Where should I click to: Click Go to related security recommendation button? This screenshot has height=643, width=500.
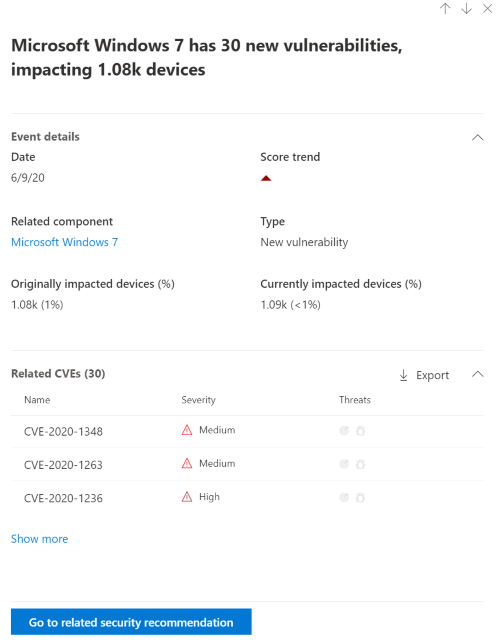click(x=131, y=622)
